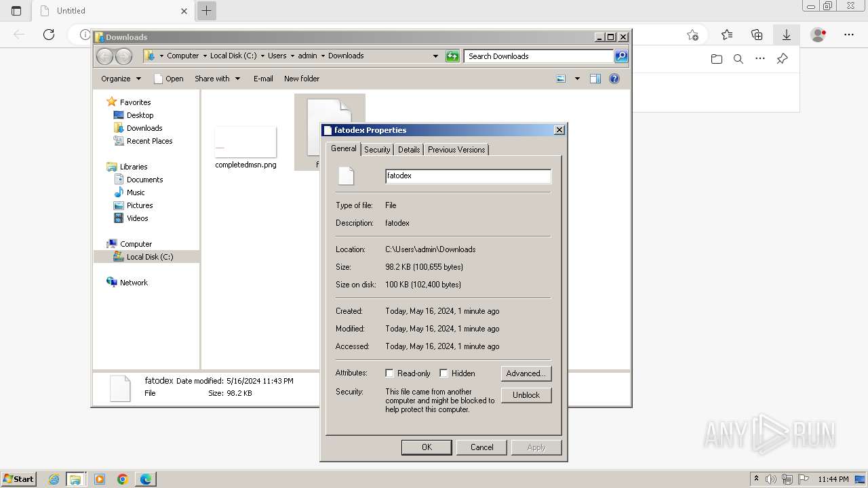
Task: Show hidden system tray icons
Action: click(x=756, y=479)
